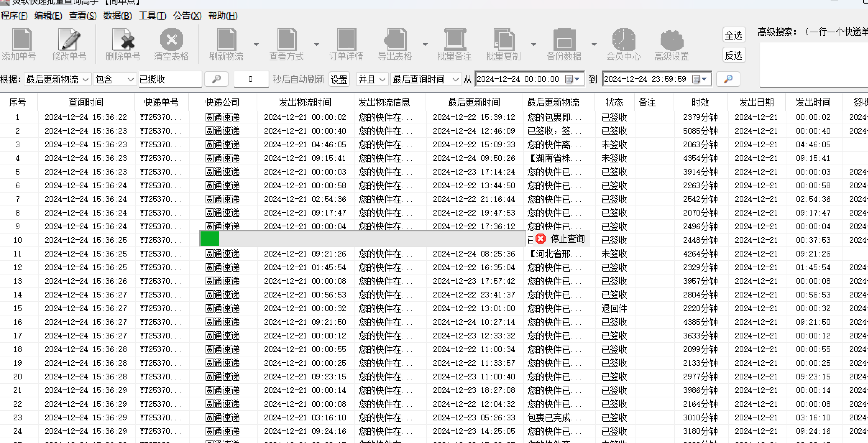Open the calendar icon in the start date field
Screen dimensions: 868x443
pyautogui.click(x=569, y=79)
